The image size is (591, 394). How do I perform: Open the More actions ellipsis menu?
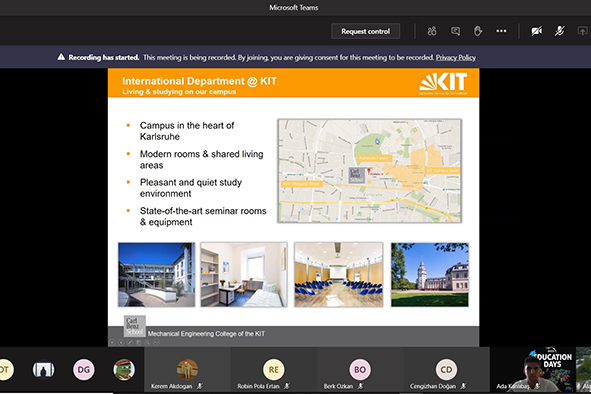[501, 31]
